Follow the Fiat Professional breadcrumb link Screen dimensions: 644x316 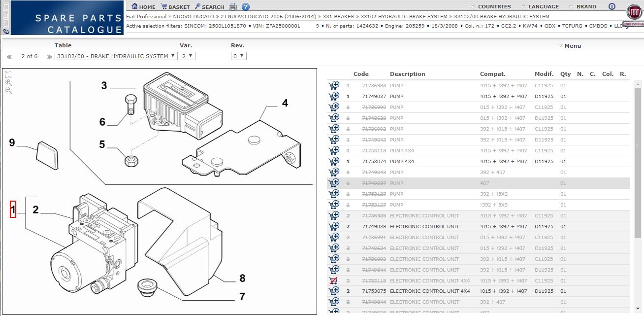pos(146,16)
